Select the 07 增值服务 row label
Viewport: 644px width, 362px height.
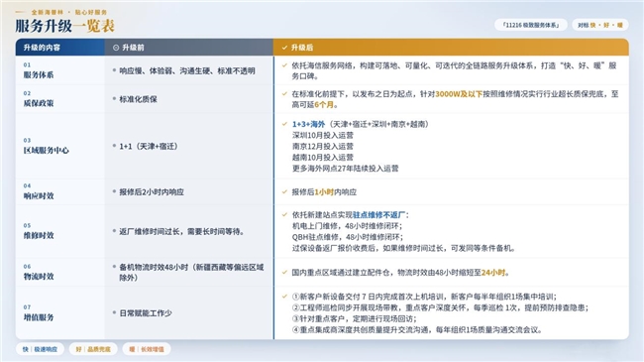click(x=39, y=313)
